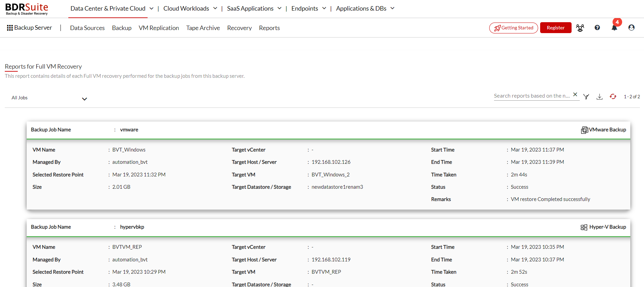Select the hypervbkp backup job name
The height and width of the screenshot is (287, 644).
(132, 227)
